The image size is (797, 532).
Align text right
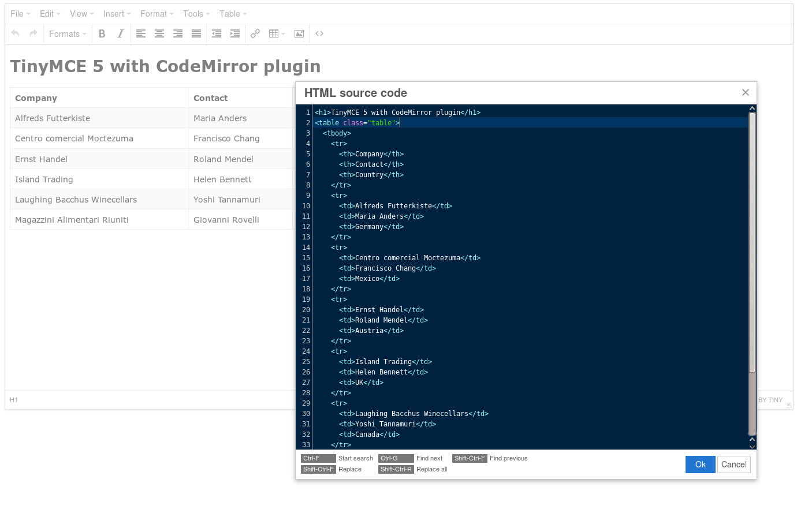[178, 33]
